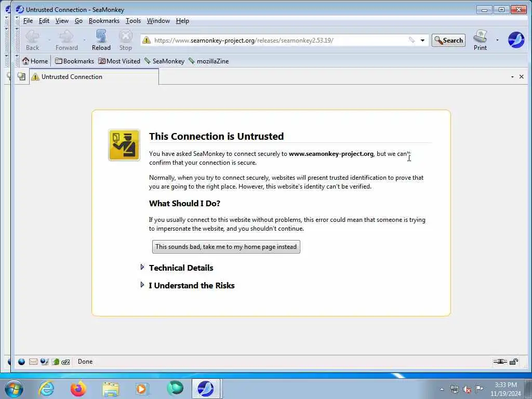Click the untrusted connection officer icon
532x399 pixels.
click(x=124, y=145)
